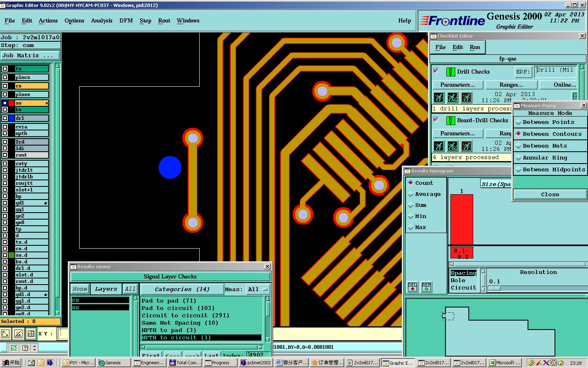Click the Resolution slider handle
This screenshot has width=588, height=368.
pyautogui.click(x=494, y=288)
